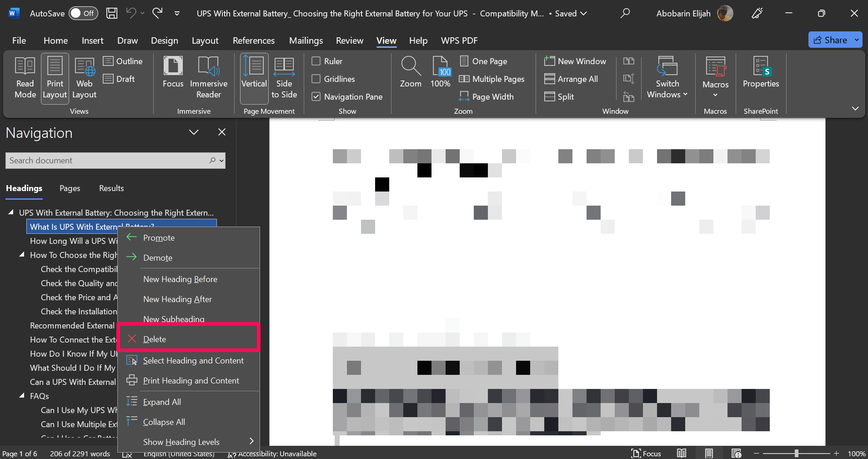Open the Home ribbon tab
The height and width of the screenshot is (459, 868).
55,40
